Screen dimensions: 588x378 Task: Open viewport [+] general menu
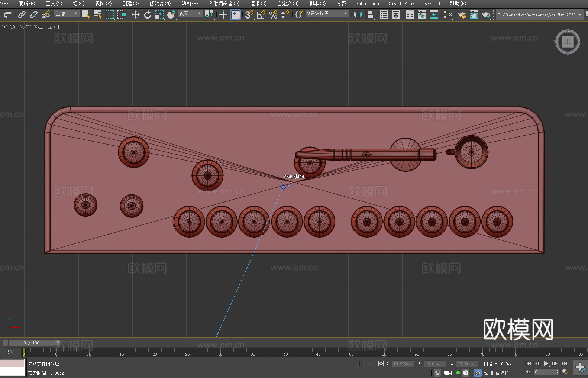4,27
